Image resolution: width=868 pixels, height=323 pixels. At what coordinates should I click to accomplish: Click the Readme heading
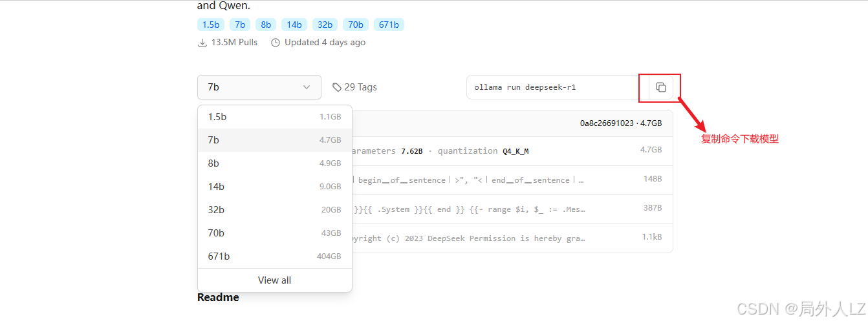[x=218, y=297]
